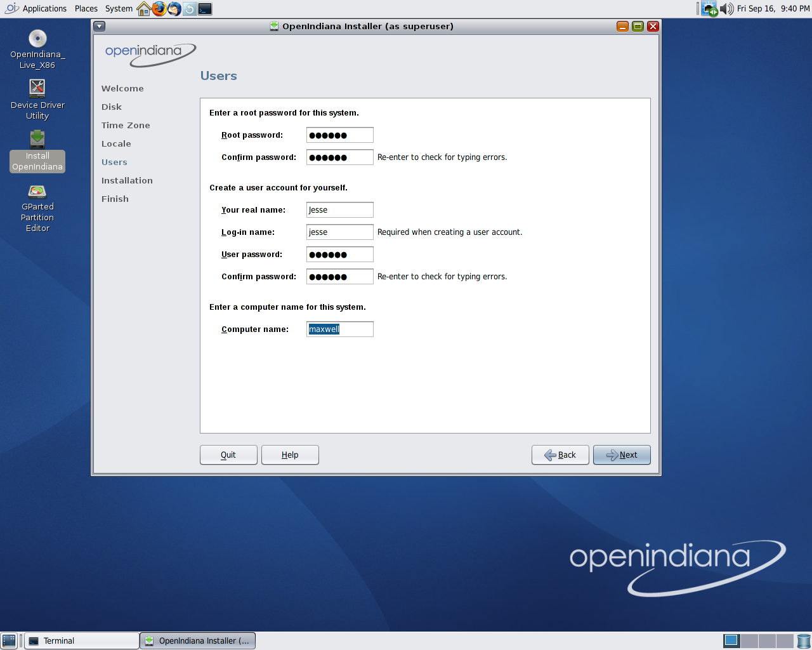Click the Disk step in installer sidebar
812x650 pixels.
(x=112, y=107)
